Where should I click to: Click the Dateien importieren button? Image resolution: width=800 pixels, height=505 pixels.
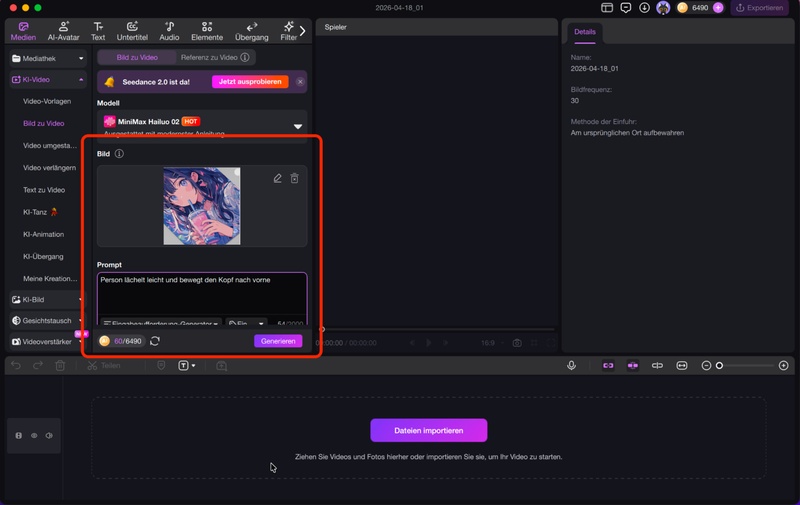point(428,430)
